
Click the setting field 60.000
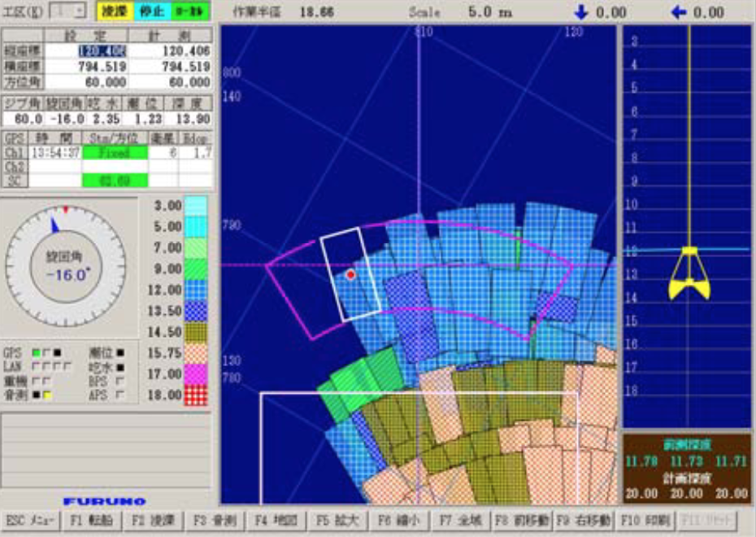pyautogui.click(x=86, y=82)
